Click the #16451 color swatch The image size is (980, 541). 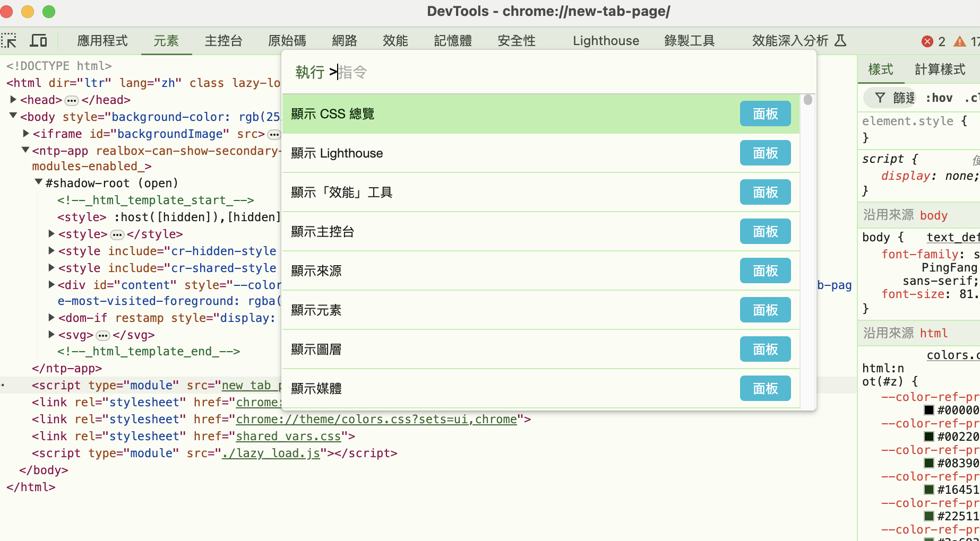point(929,490)
